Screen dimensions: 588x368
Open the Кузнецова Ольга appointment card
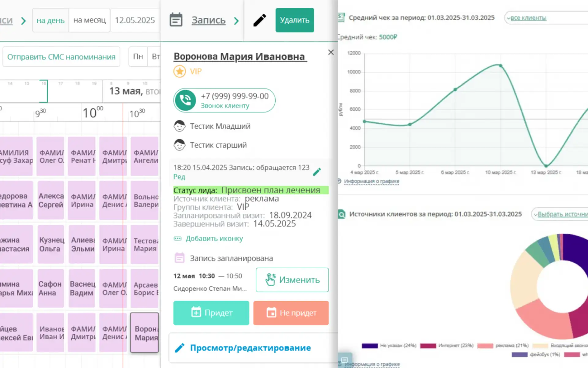[x=51, y=244]
